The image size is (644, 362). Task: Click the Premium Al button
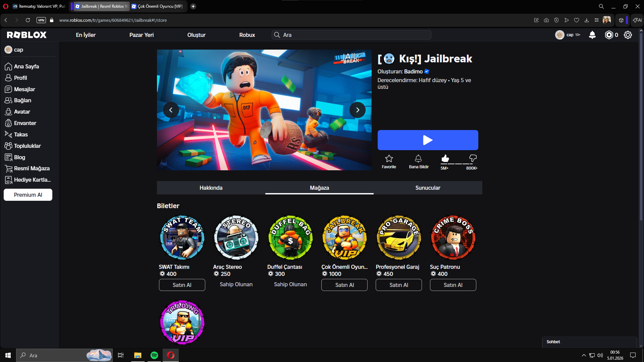coord(28,195)
